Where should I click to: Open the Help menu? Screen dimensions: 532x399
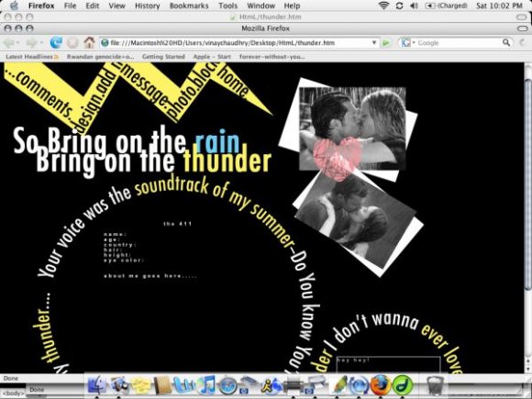(x=292, y=6)
